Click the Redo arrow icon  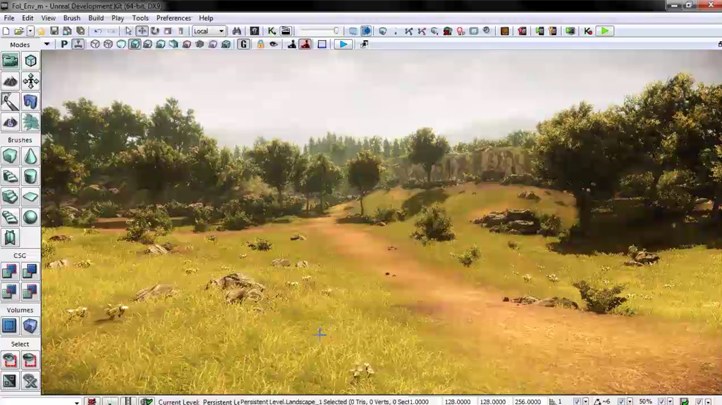coord(111,31)
